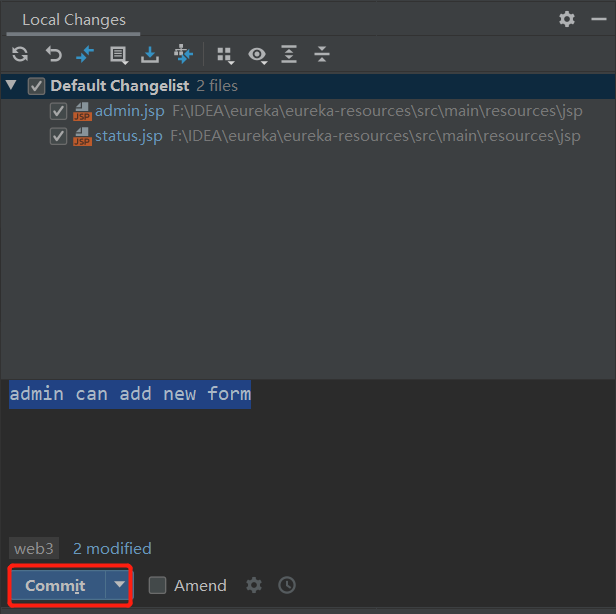The width and height of the screenshot is (616, 614).
Task: Click the Refresh changes icon
Action: (x=20, y=54)
